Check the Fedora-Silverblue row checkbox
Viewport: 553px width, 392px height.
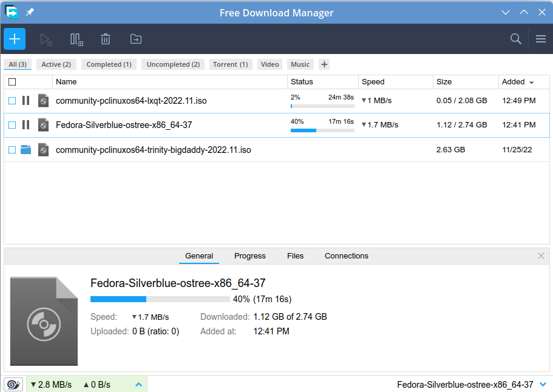(12, 125)
